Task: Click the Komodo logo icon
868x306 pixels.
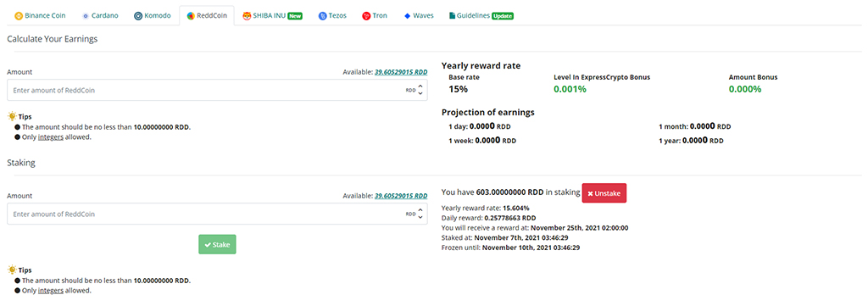Action: [138, 16]
